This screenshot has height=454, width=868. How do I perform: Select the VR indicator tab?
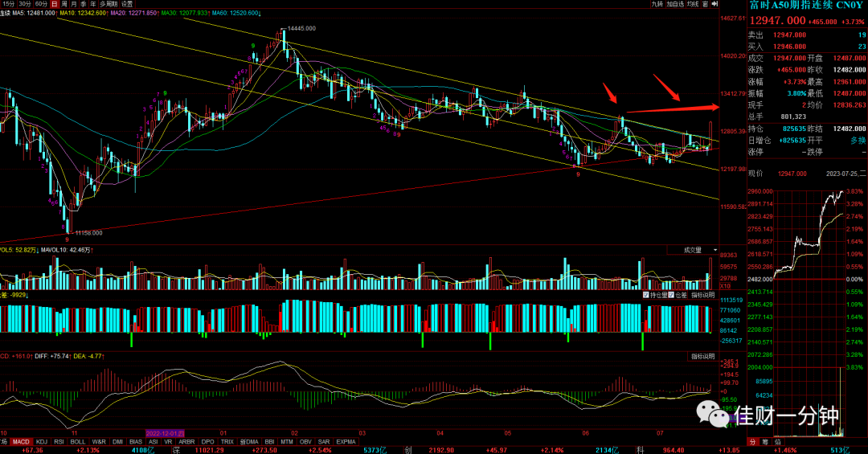(x=168, y=442)
